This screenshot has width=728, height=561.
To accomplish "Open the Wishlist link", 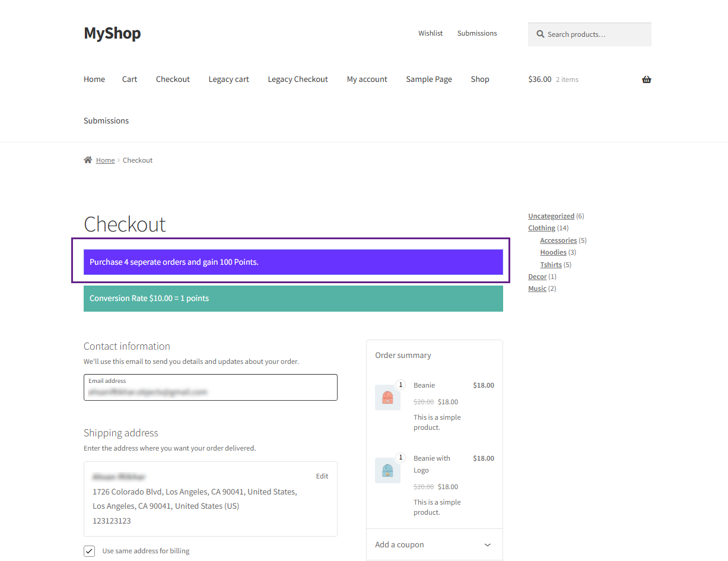I will coord(430,33).
